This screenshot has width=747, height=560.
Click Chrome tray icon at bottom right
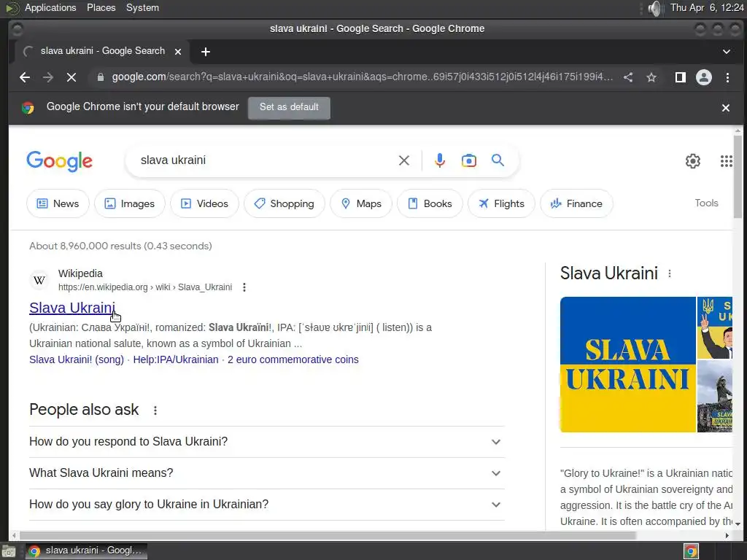[691, 551]
